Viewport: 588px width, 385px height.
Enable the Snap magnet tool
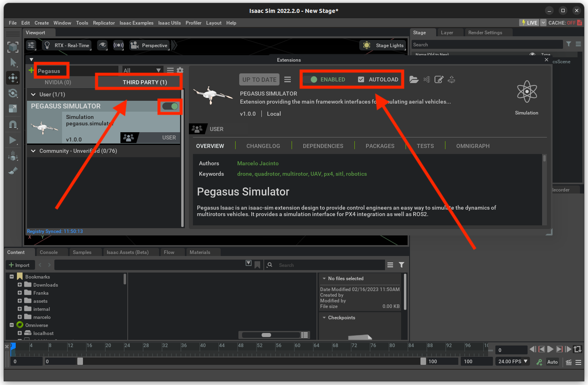(x=13, y=124)
